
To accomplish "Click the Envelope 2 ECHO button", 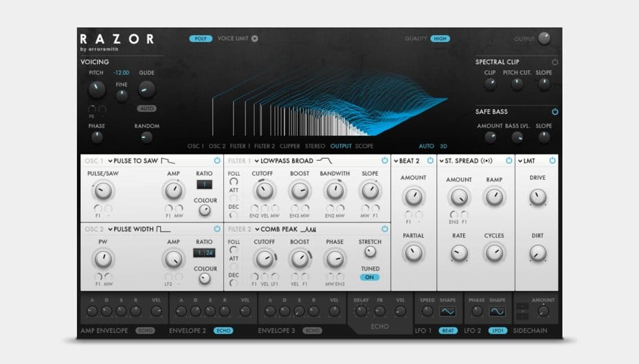I will pos(223,330).
